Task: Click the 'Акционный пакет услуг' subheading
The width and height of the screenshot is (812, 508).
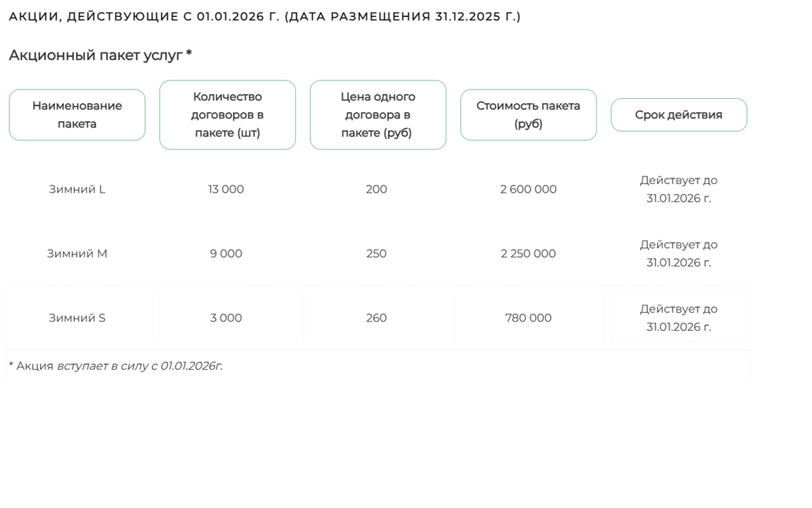Action: pyautogui.click(x=100, y=55)
